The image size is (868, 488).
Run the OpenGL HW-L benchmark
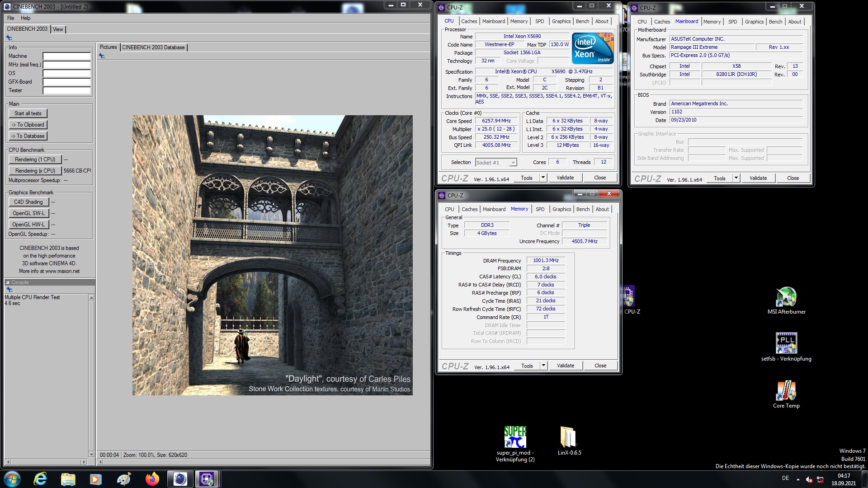[28, 225]
